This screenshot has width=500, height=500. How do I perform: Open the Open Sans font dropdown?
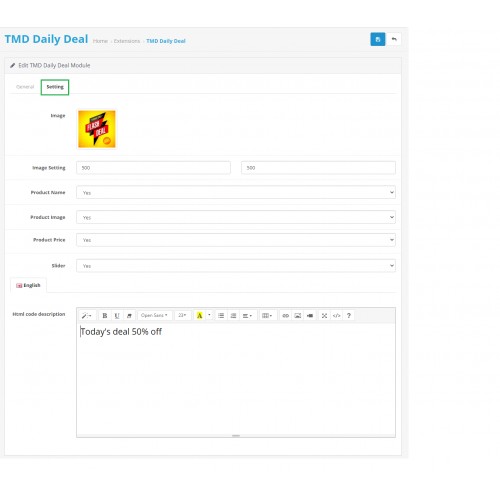154,315
